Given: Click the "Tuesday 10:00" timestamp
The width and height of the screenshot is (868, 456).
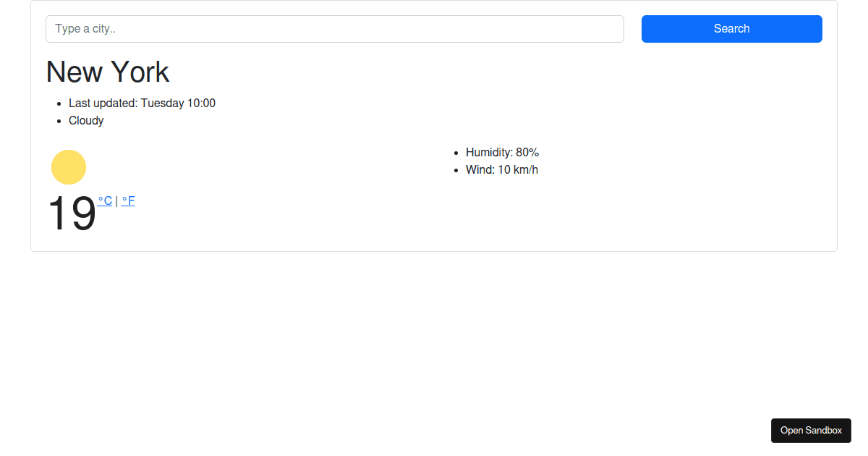Looking at the screenshot, I should (x=178, y=104).
